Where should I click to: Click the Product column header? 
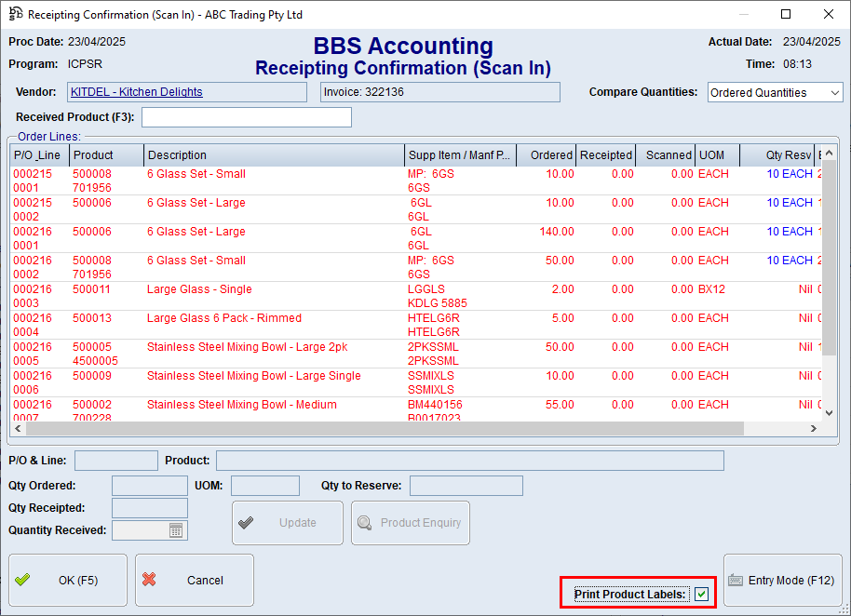coord(106,155)
